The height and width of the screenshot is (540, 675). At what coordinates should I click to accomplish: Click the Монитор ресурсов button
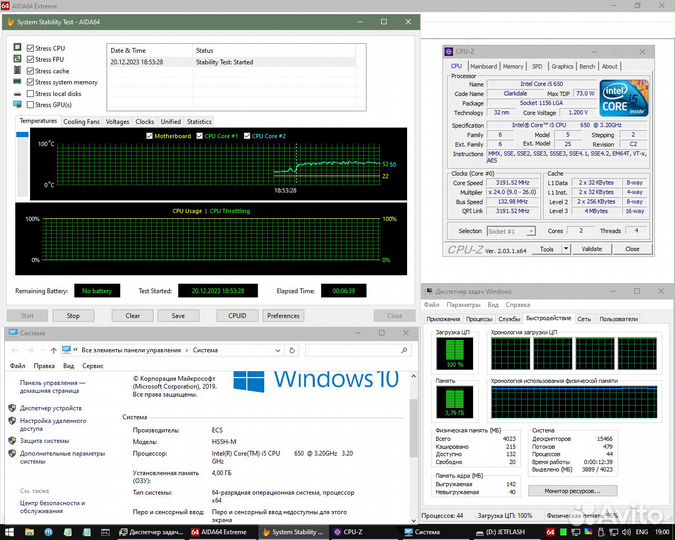pos(573,491)
